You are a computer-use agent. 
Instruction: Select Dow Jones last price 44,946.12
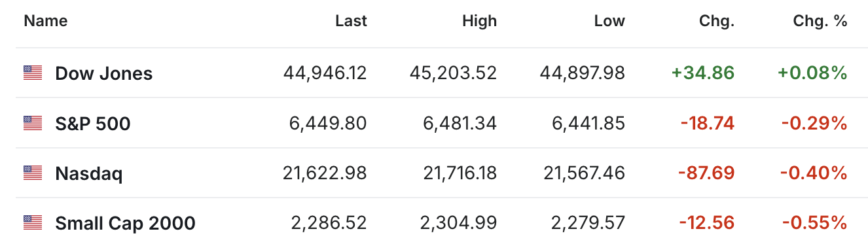coord(325,73)
